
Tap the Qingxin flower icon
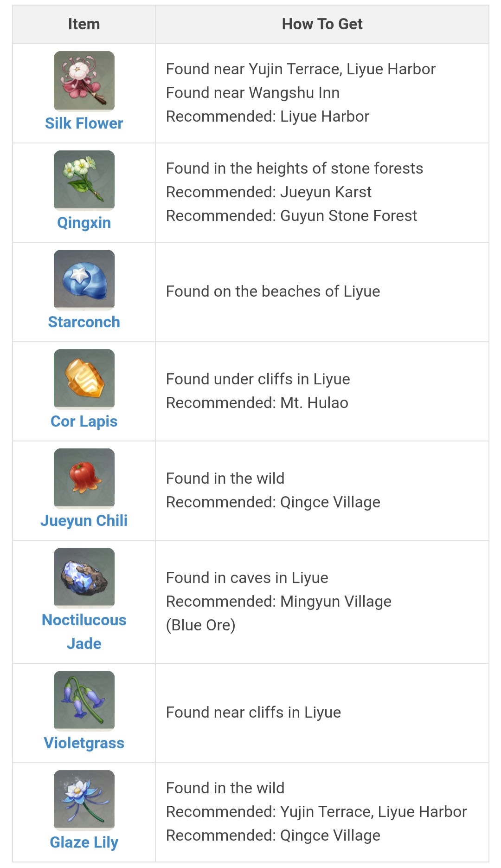pyautogui.click(x=84, y=181)
